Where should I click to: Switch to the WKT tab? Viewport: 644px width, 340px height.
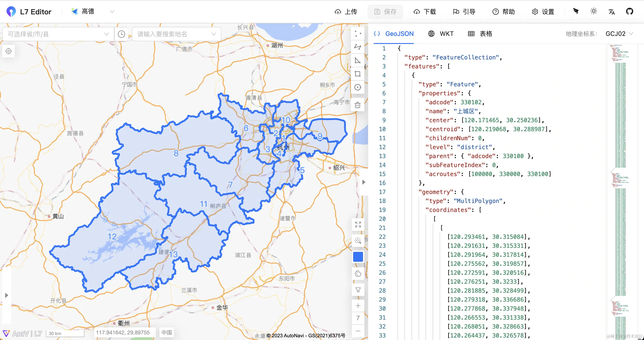[x=441, y=34]
